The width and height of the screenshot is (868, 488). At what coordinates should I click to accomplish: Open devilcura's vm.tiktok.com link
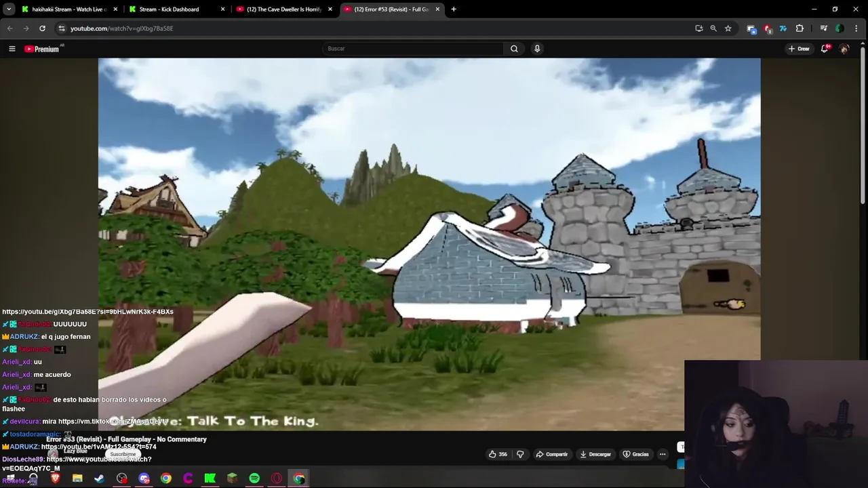[113, 422]
